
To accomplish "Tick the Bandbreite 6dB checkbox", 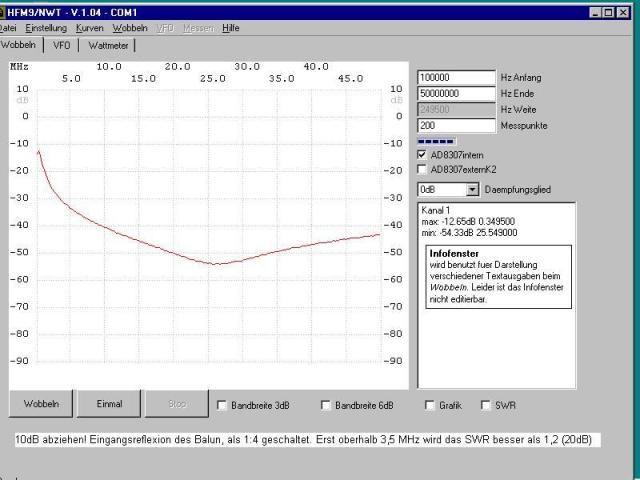I will (326, 405).
